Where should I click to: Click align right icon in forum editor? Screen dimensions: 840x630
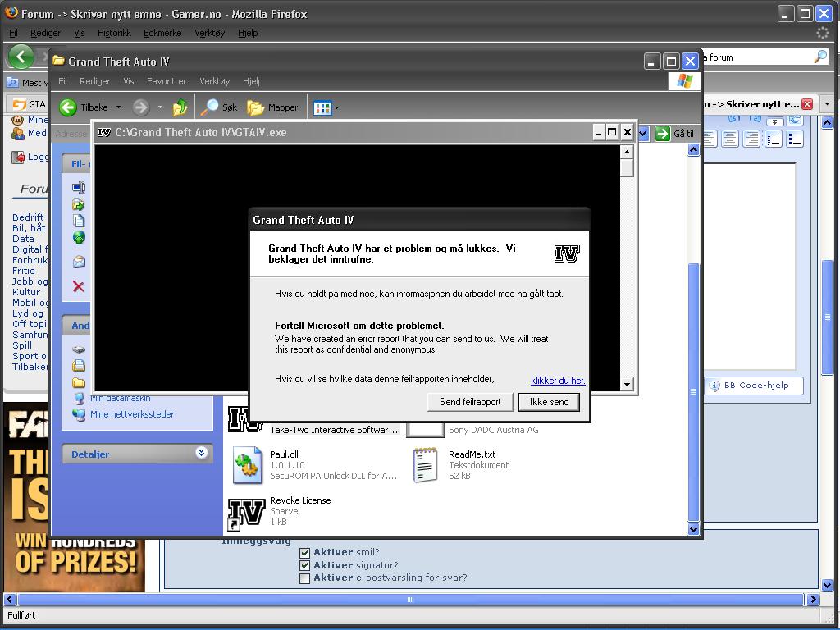(751, 139)
